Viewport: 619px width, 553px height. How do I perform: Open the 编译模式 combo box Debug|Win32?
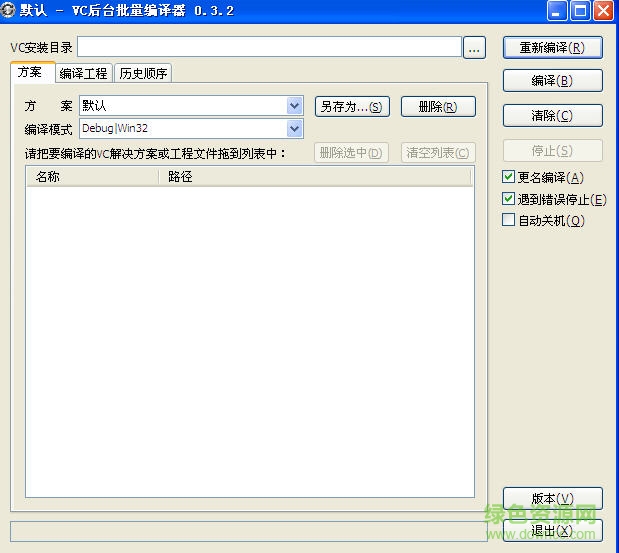point(191,129)
